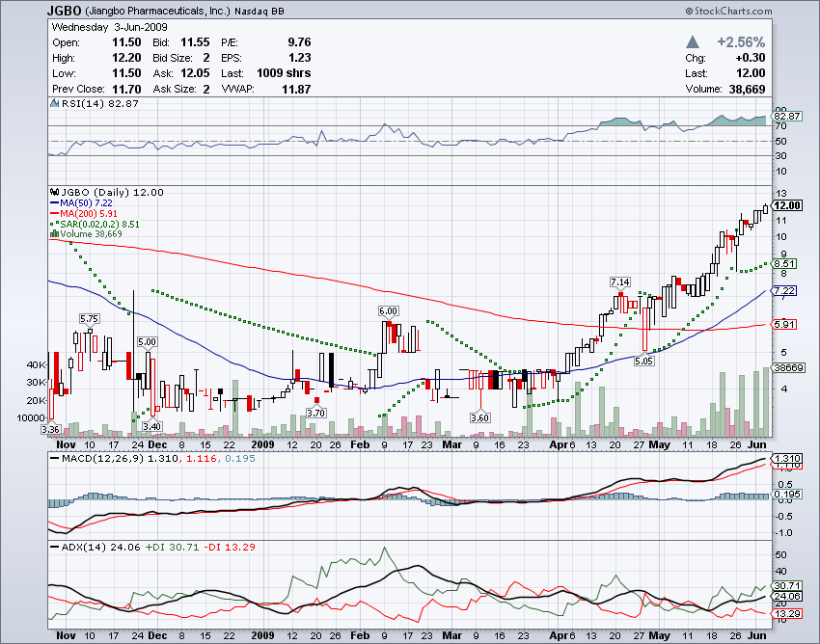
Task: Click the green SAR dot icon in legend
Action: tap(53, 224)
